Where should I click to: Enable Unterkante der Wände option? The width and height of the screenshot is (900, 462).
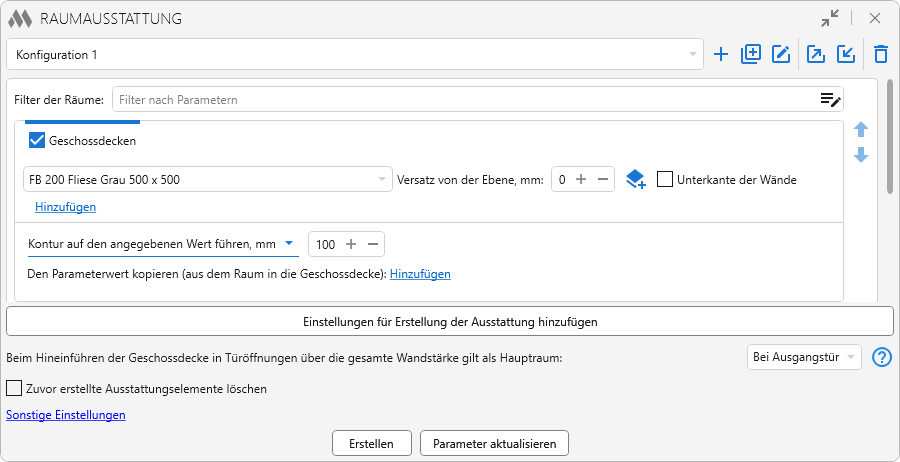[665, 180]
